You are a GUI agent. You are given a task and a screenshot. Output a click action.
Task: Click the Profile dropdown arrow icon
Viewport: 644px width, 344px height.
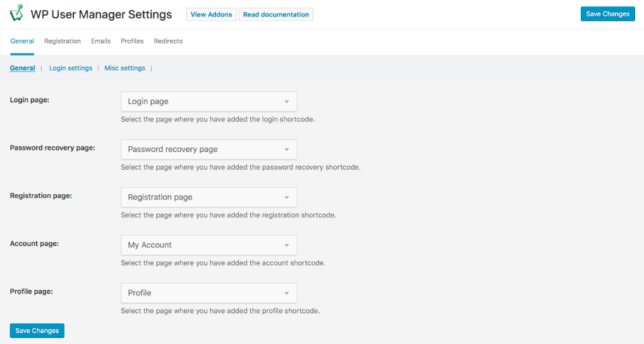coord(286,293)
